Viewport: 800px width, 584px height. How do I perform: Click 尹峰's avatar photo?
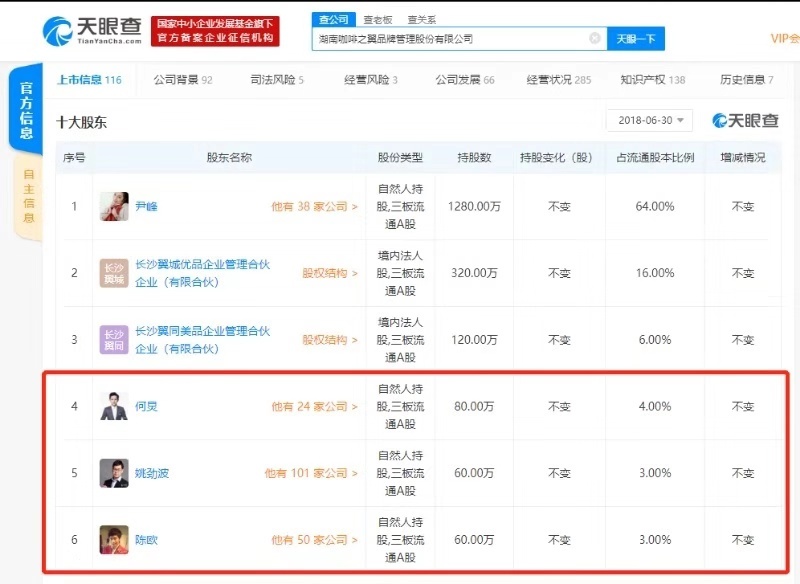click(x=114, y=207)
